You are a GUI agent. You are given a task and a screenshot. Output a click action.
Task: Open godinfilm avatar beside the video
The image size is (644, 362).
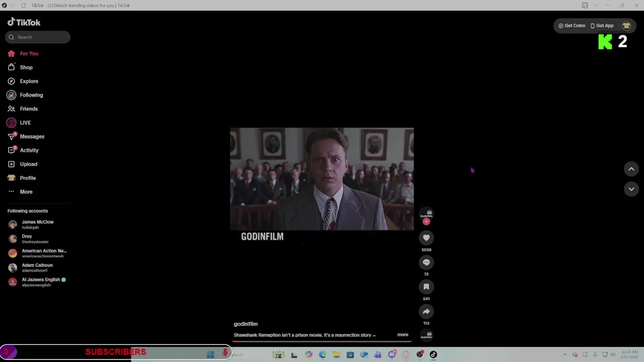pyautogui.click(x=426, y=214)
